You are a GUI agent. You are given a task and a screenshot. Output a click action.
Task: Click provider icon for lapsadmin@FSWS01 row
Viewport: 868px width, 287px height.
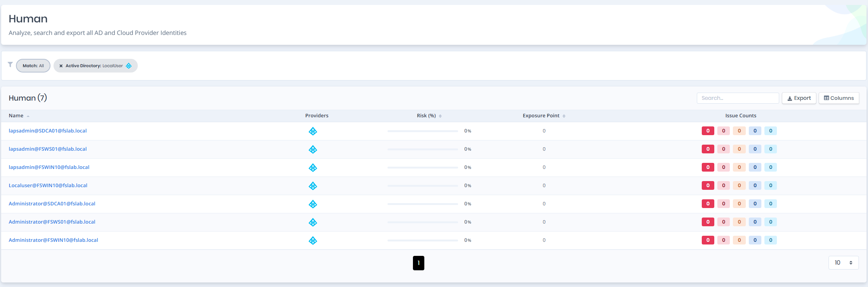(x=313, y=150)
